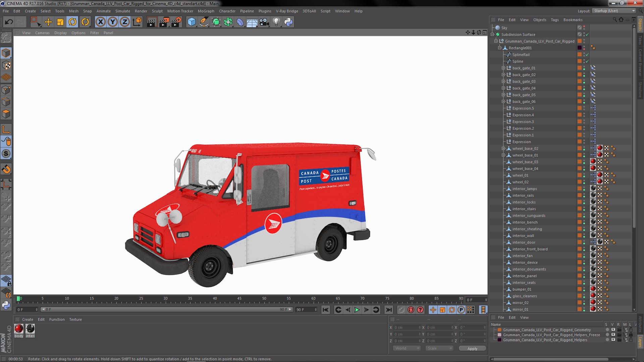Open the Character menu
644x362 pixels.
coord(227,11)
